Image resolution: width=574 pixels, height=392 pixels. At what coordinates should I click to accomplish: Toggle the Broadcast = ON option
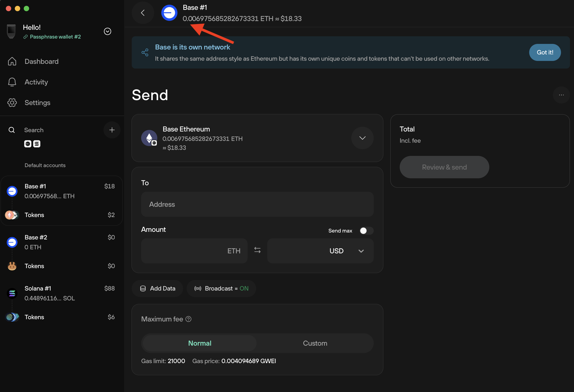[221, 289]
